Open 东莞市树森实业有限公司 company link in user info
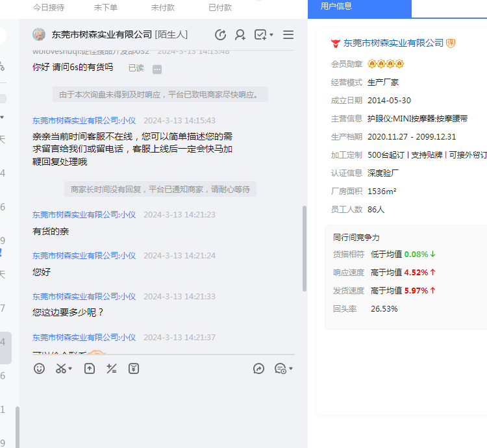The width and height of the screenshot is (487, 448). click(393, 43)
